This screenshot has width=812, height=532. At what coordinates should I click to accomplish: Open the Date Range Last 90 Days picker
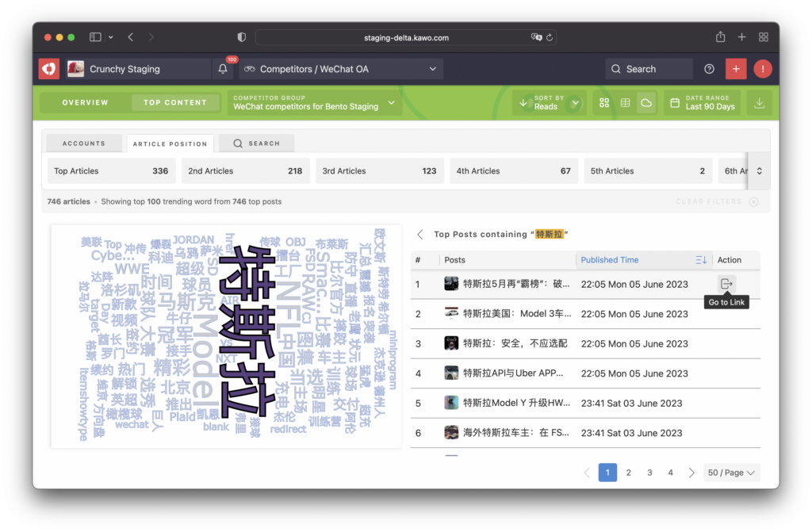[x=703, y=102]
